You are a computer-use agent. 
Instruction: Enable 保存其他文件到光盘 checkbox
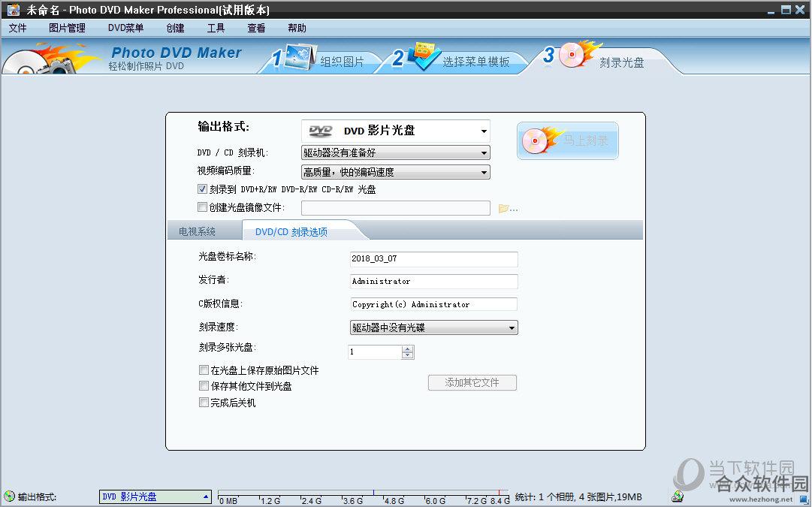click(x=204, y=386)
